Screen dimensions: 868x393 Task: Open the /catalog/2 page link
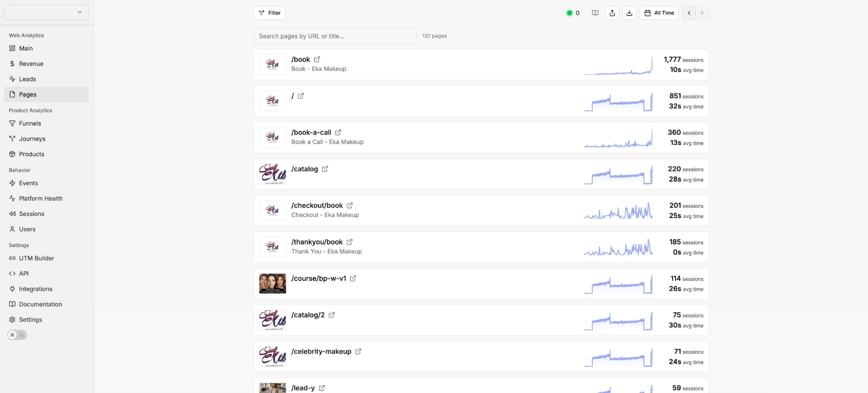pyautogui.click(x=308, y=315)
